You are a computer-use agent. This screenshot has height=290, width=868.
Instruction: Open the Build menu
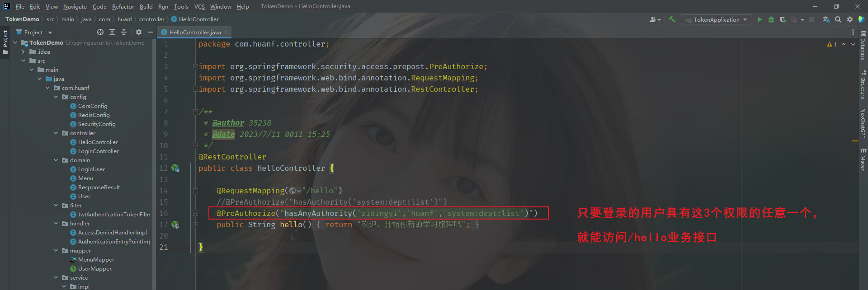(146, 6)
